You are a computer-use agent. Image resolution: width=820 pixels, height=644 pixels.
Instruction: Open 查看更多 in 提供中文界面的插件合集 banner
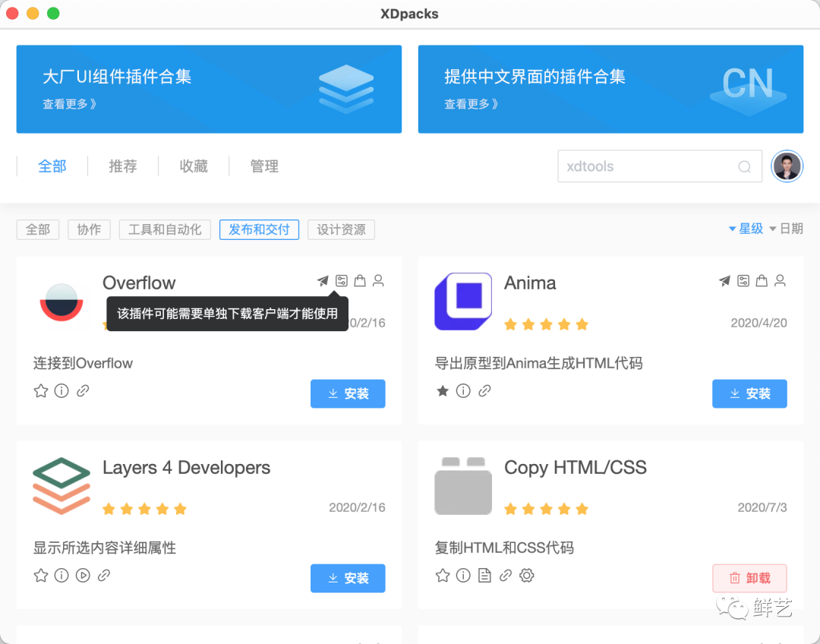471,104
